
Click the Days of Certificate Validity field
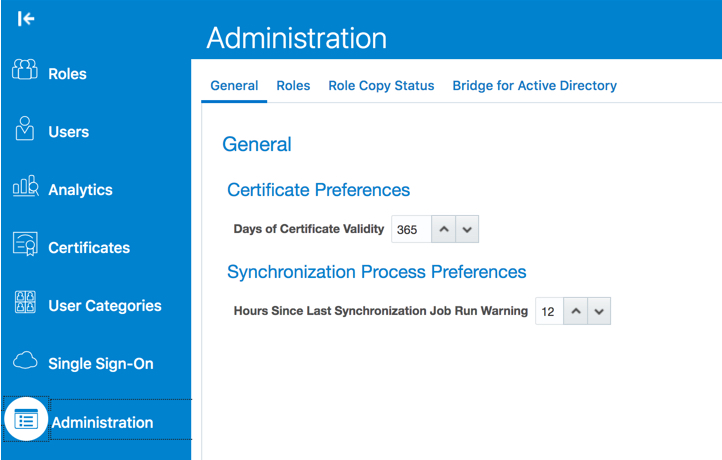tap(410, 229)
